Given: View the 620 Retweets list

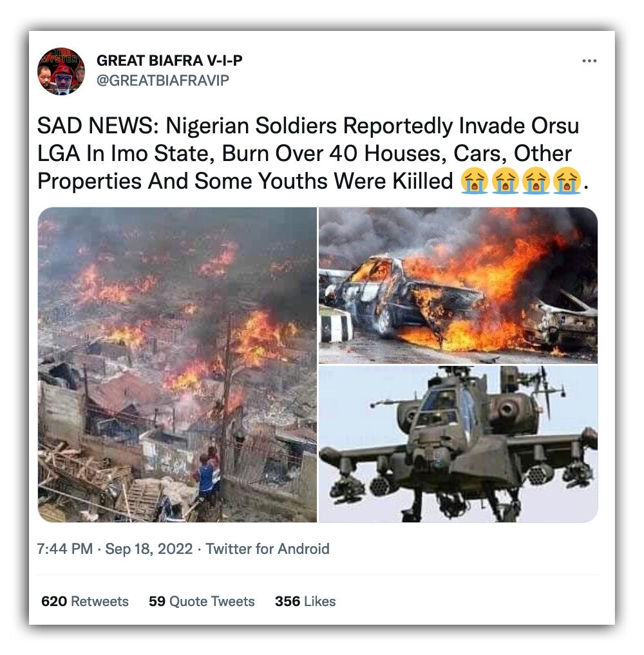Looking at the screenshot, I should pos(85,601).
